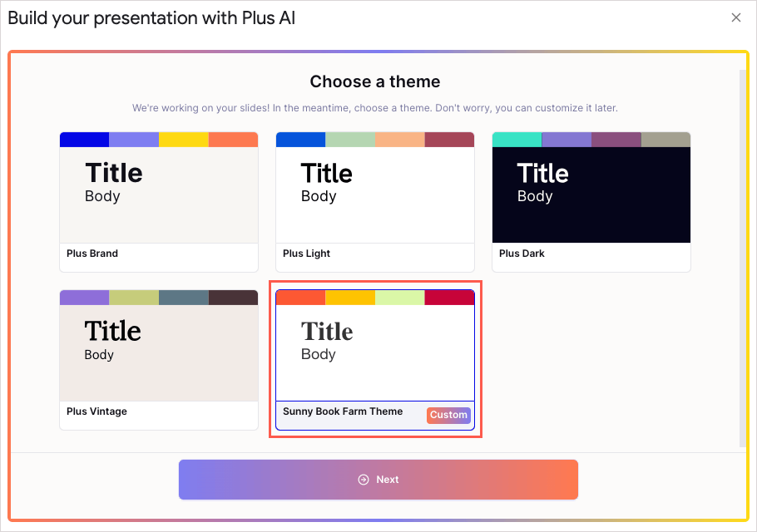
Task: Click the maroon swatch in Plus Light
Action: point(449,140)
